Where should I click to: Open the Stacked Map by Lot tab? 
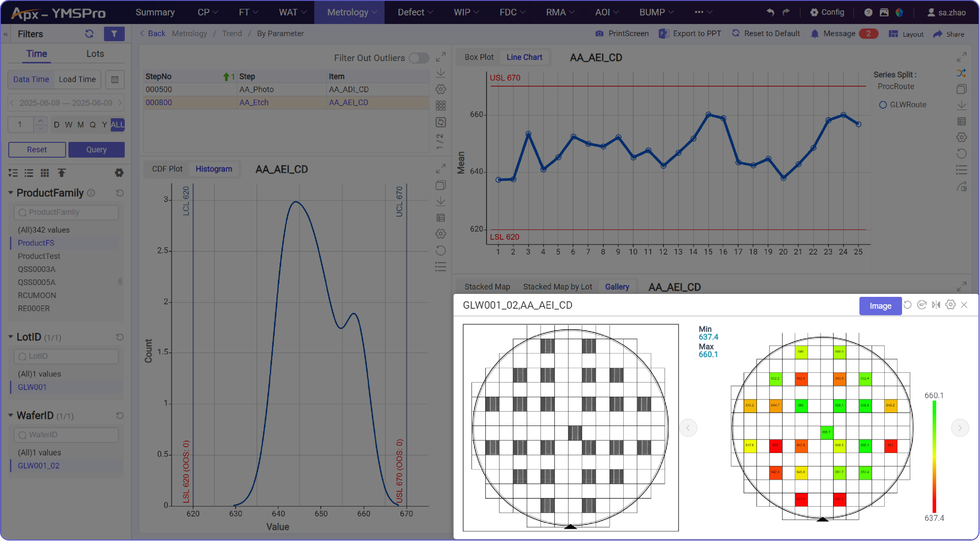(557, 286)
